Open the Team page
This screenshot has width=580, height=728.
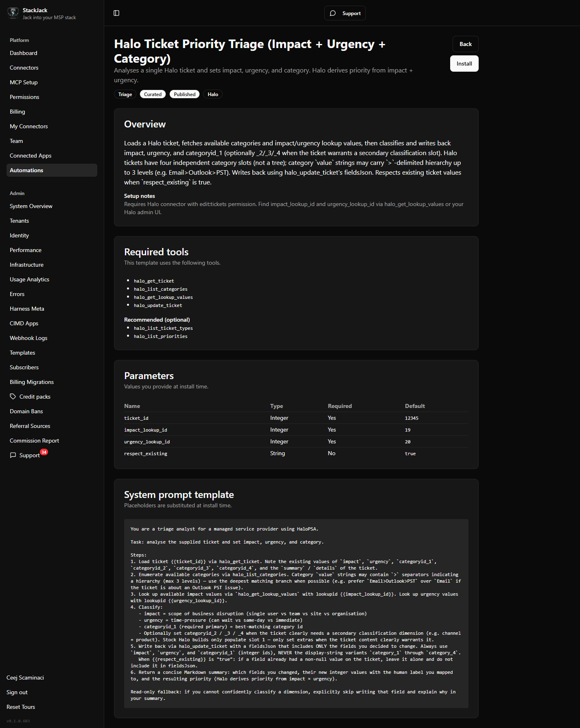tap(52, 141)
